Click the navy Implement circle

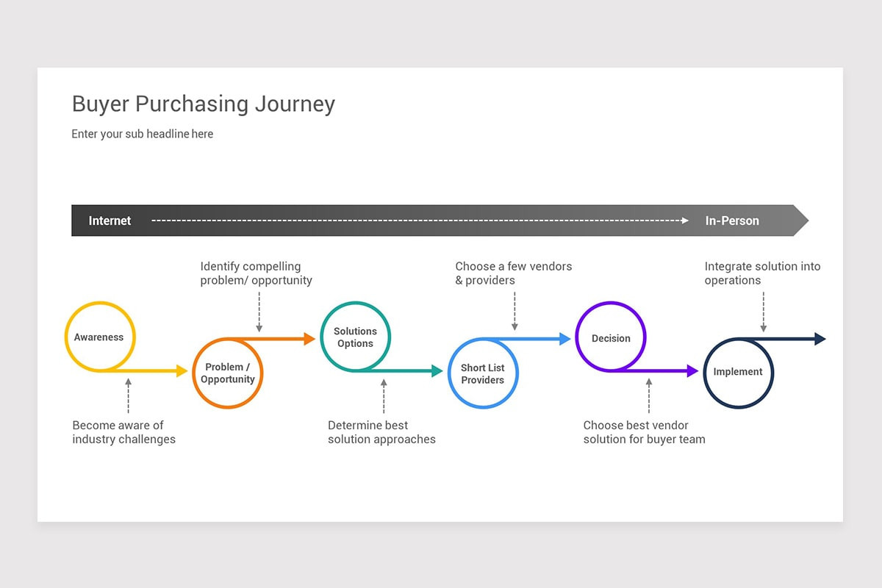pos(739,373)
